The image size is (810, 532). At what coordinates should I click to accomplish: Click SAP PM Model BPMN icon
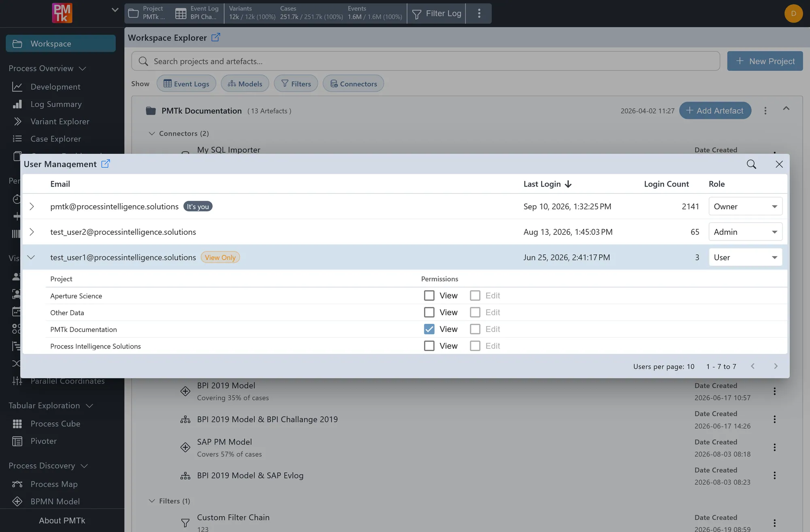[x=185, y=447]
